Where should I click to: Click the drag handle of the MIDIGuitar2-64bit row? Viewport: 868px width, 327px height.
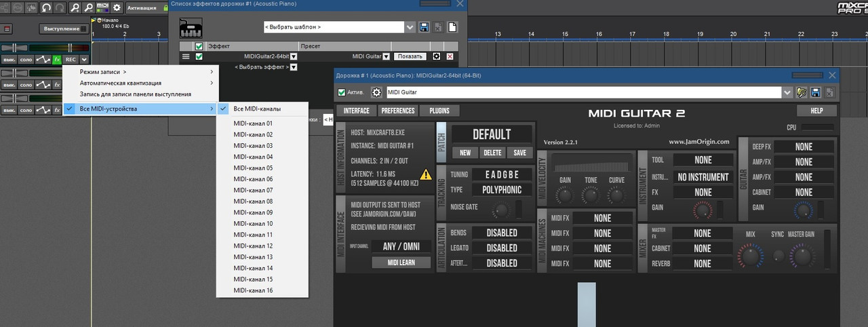186,56
